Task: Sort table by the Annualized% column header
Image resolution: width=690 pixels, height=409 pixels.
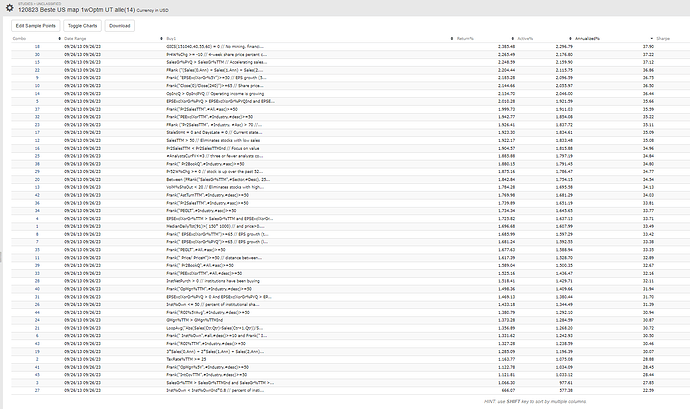Action: (587, 39)
